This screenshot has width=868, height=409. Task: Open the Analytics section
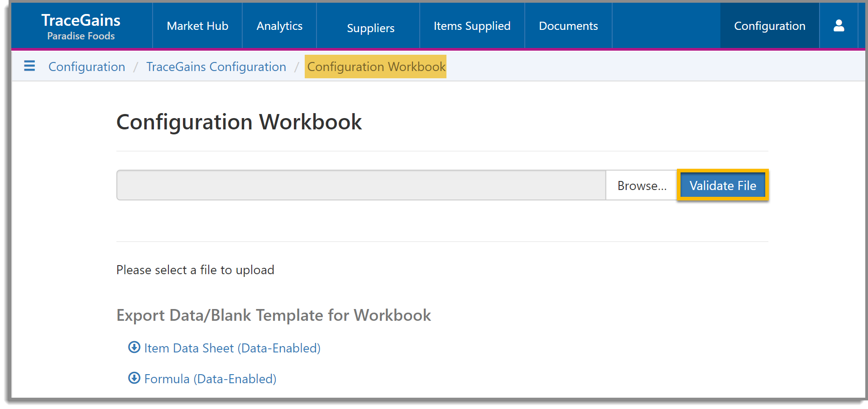click(x=279, y=26)
